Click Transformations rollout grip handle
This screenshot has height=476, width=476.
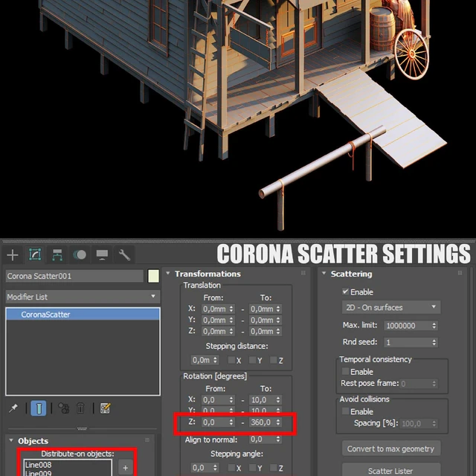tap(303, 273)
